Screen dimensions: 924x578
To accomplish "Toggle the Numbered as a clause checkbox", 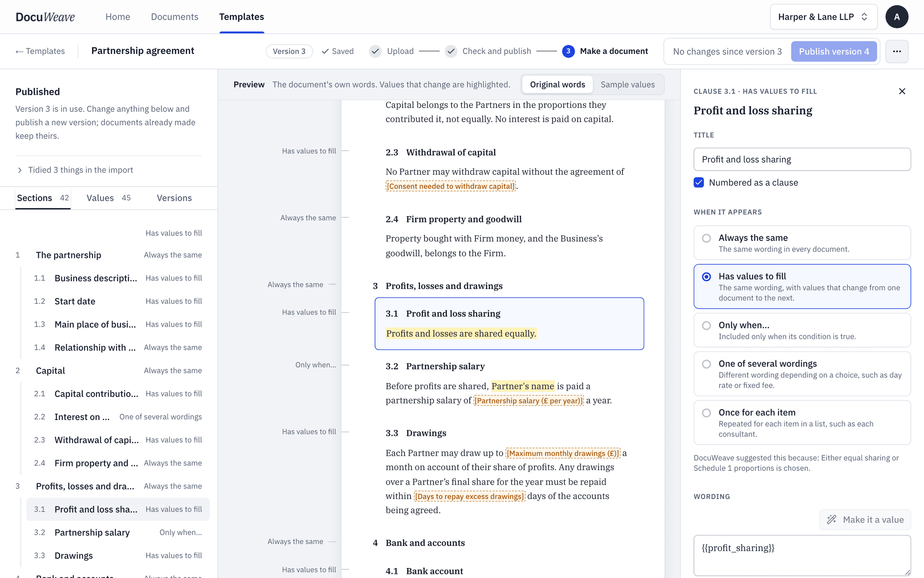I will [699, 182].
